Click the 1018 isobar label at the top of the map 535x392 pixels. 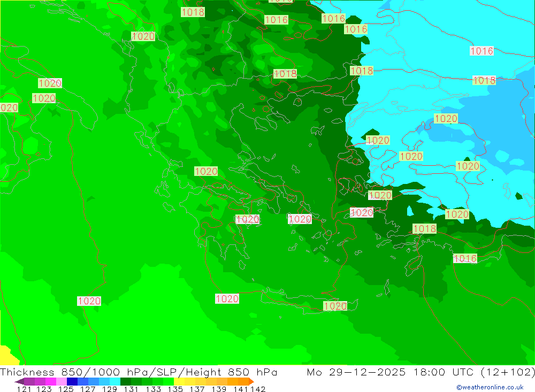coord(193,12)
